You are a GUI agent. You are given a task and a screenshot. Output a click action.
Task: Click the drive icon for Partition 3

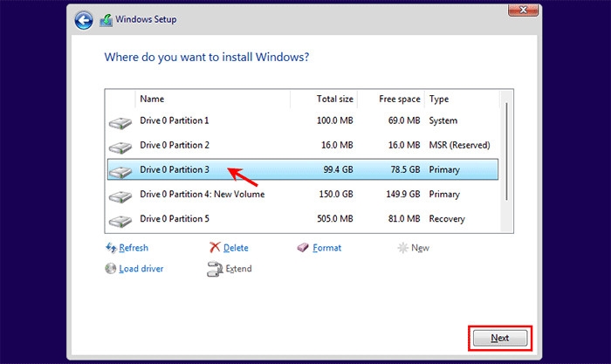coord(120,172)
